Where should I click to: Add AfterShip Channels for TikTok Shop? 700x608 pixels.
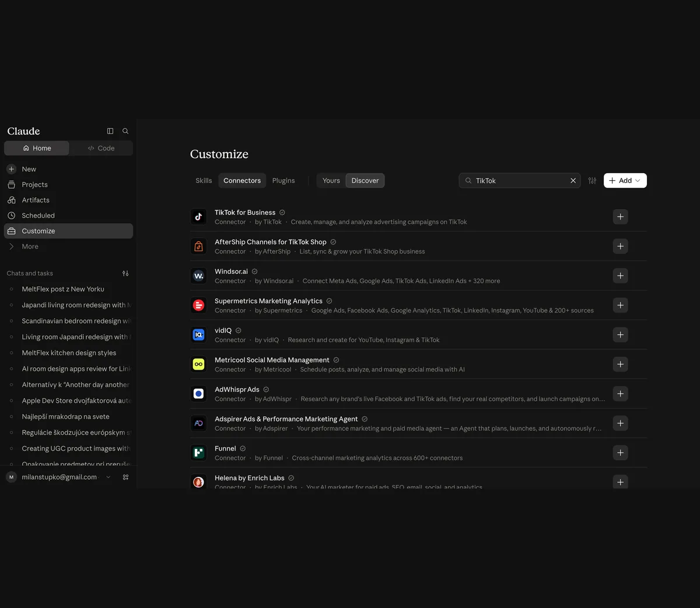tap(620, 247)
